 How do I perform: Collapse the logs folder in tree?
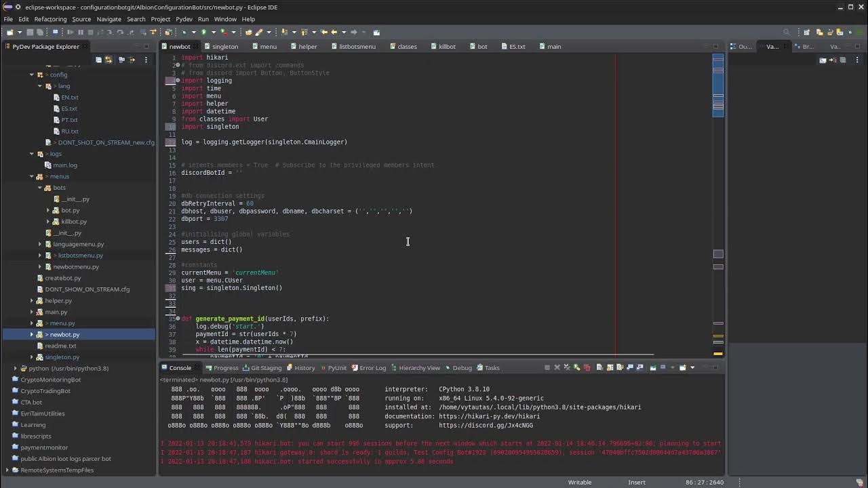[32, 154]
